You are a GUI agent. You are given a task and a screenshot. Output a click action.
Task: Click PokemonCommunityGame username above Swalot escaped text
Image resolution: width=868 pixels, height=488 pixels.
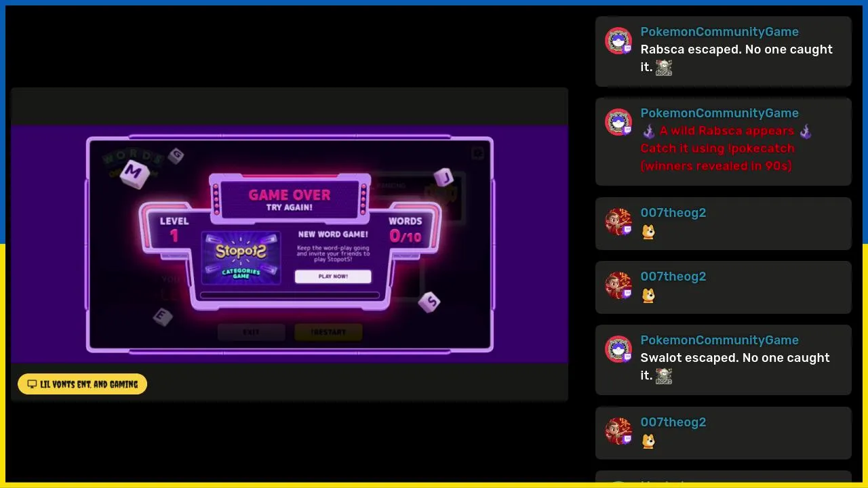click(719, 340)
